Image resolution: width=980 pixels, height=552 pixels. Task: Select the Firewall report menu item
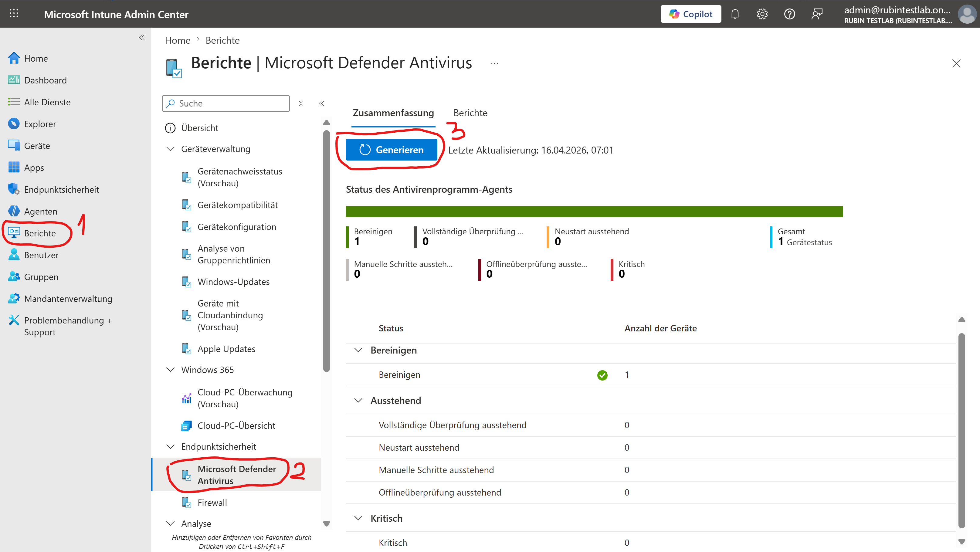click(212, 503)
